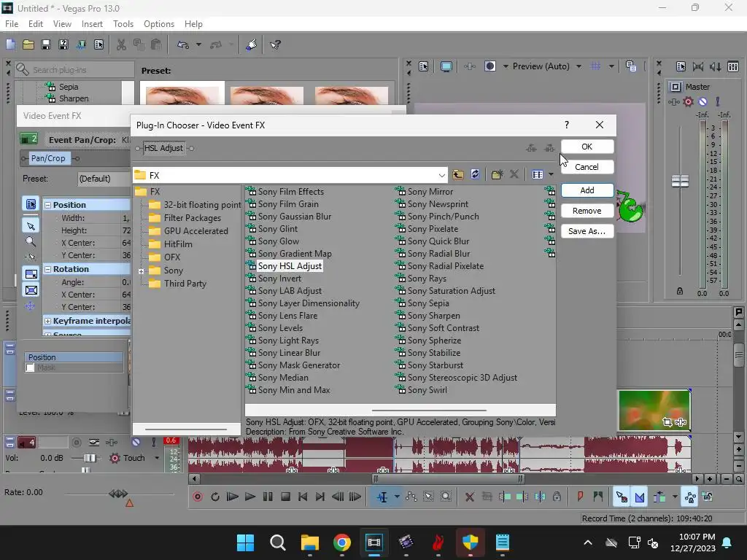Viewport: 747px width, 560px height.
Task: Click the Refresh icon in Plug-In Chooser
Action: coord(475,175)
